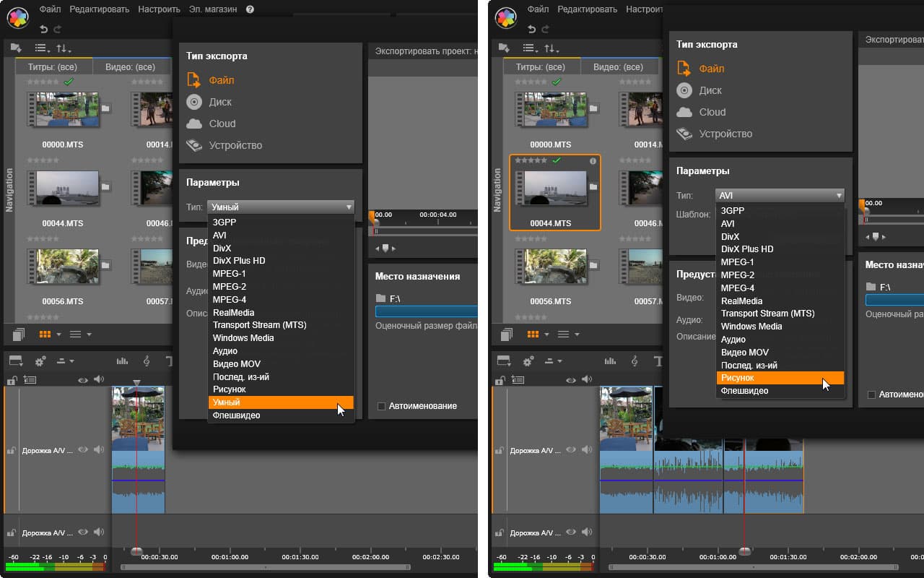This screenshot has height=578, width=924.
Task: Open the Тип dropdown currently showing AVI
Action: (780, 195)
